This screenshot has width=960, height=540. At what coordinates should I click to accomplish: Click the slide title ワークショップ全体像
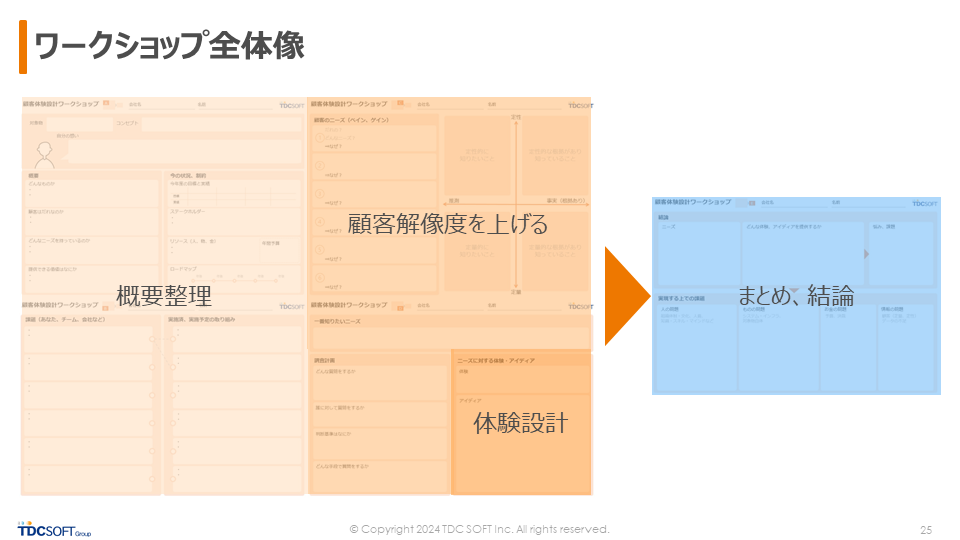click(168, 46)
